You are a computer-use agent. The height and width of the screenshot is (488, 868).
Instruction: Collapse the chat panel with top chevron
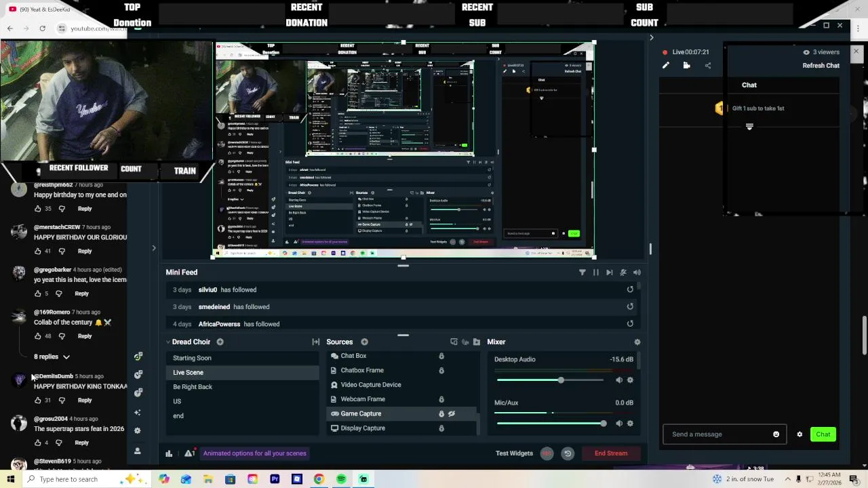[x=652, y=38]
